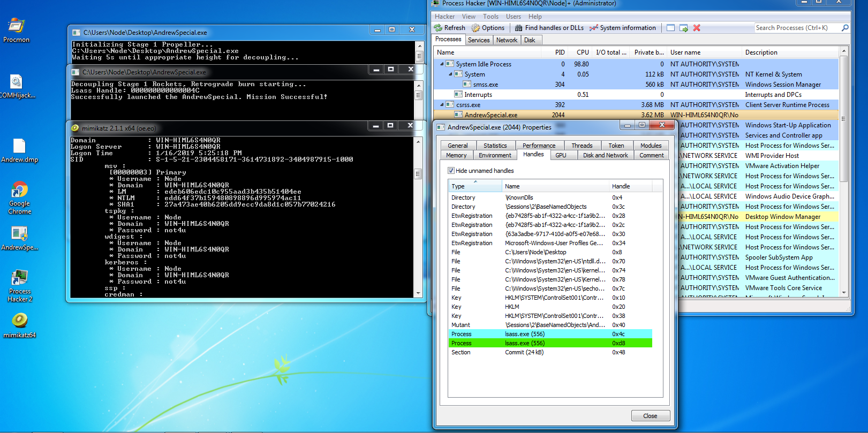Select the COMHijack desktop icon
Viewport: 868px width, 433px height.
[x=17, y=86]
